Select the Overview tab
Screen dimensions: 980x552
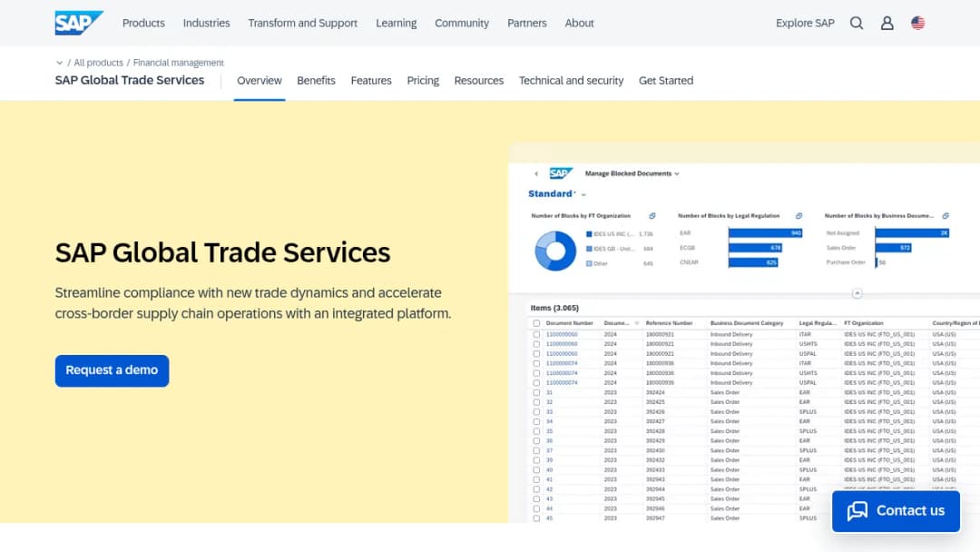pyautogui.click(x=260, y=81)
